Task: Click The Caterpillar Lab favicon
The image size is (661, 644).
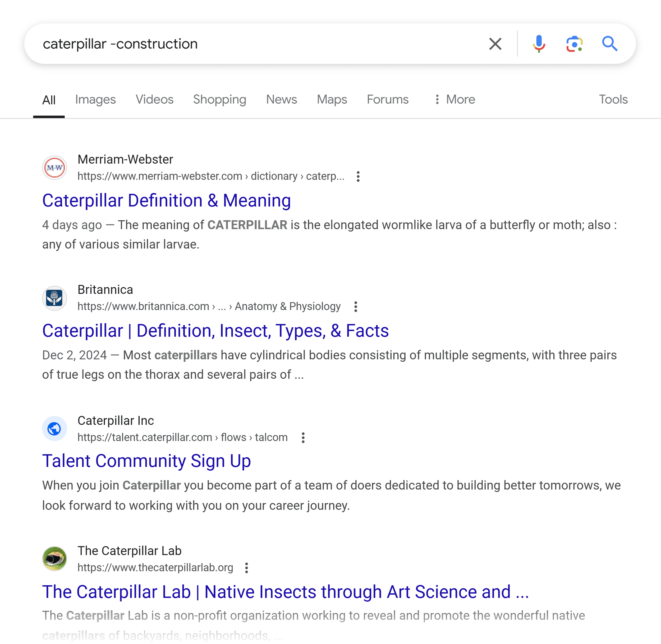Action: [x=54, y=559]
